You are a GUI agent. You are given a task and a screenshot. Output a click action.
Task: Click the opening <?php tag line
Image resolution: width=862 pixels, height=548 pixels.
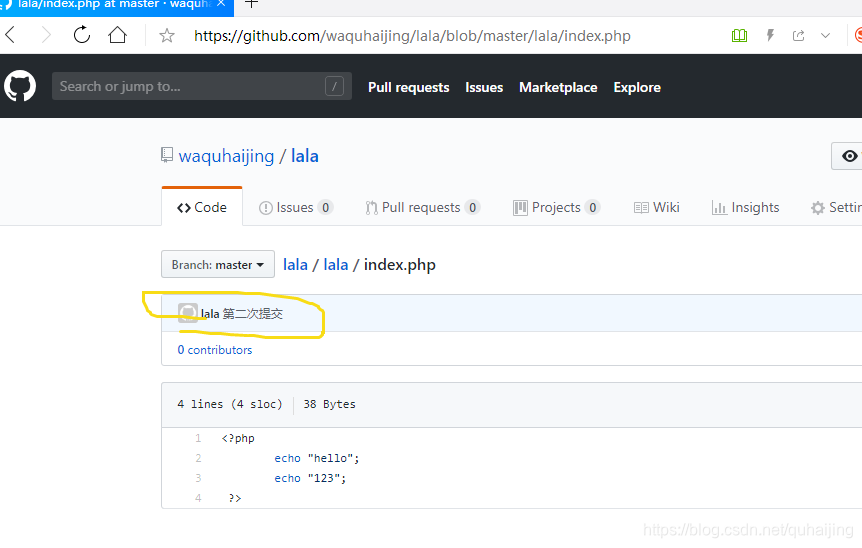[x=238, y=438]
